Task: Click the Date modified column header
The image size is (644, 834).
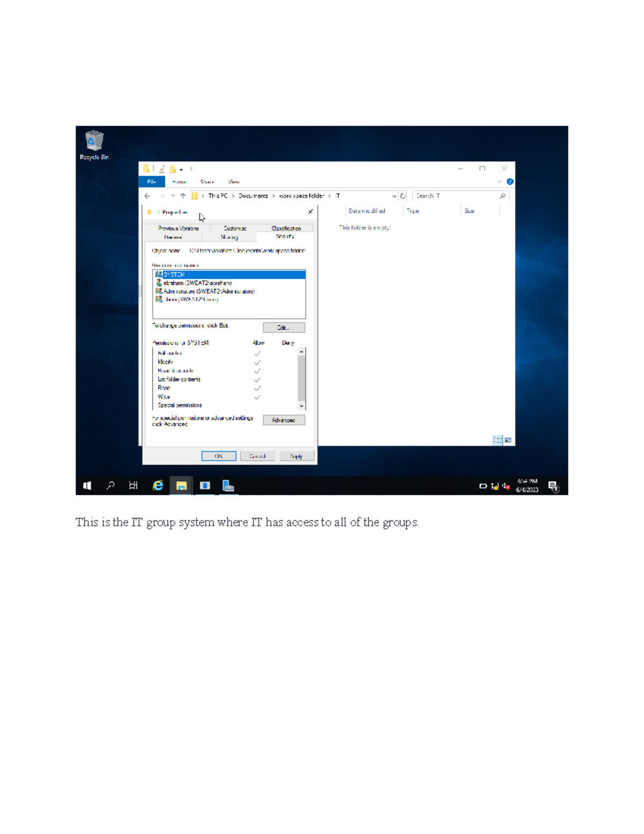Action: click(367, 211)
